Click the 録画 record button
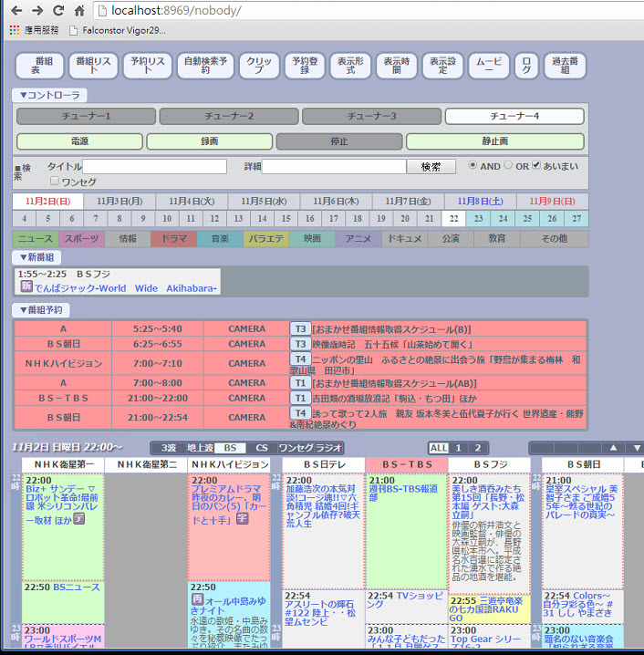Viewport: 644px width, 655px height. pos(210,141)
